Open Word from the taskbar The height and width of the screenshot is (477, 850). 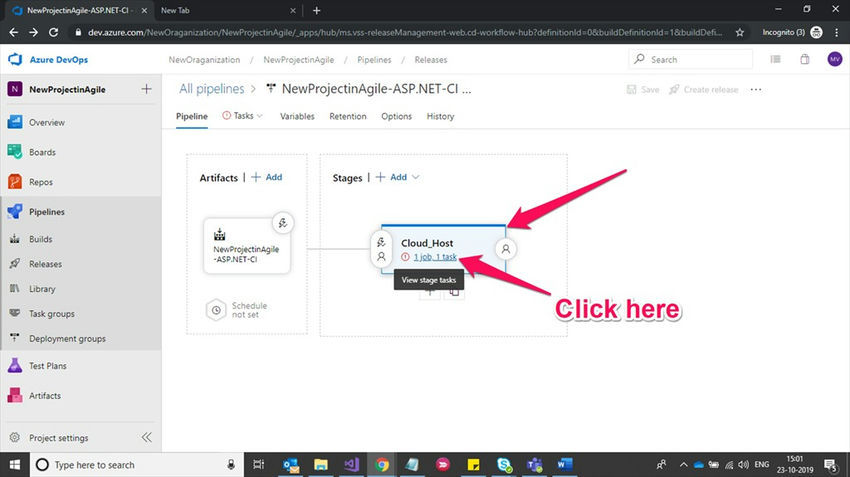pyautogui.click(x=564, y=465)
